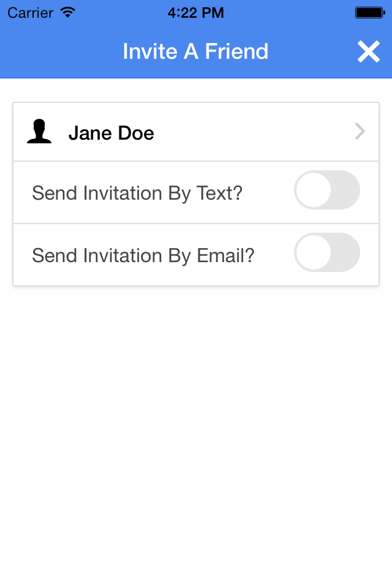Tap the empty area below the card
392x588 pixels.
pos(196,431)
